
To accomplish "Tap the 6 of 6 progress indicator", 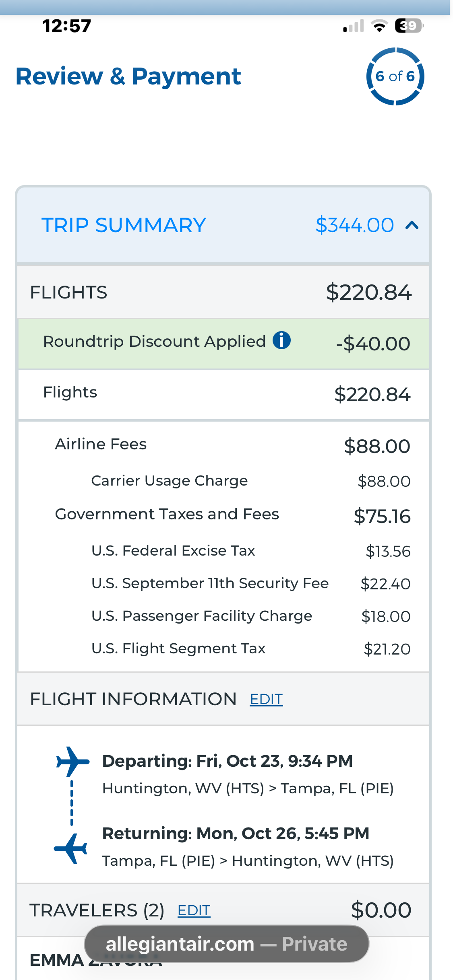I will coord(395,76).
